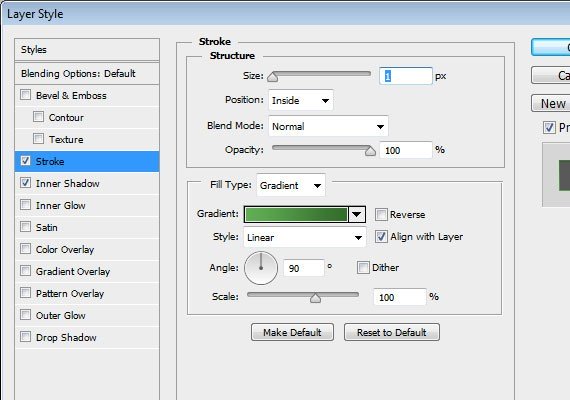The image size is (570, 400).
Task: Click the stroke Size input field
Action: click(406, 76)
